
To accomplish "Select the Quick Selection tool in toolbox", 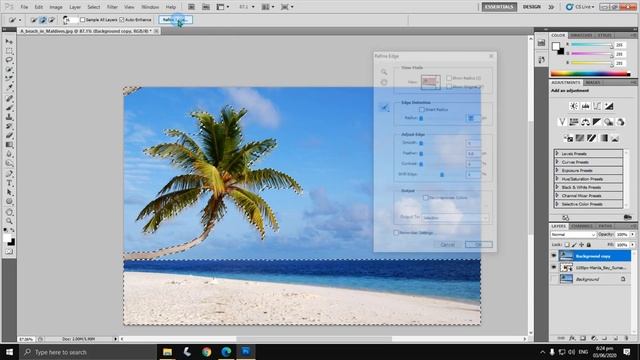I will tap(9, 69).
